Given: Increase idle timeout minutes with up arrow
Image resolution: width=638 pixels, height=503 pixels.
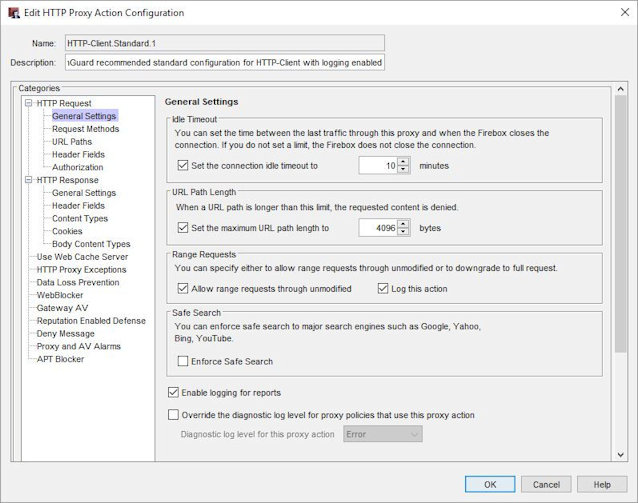Looking at the screenshot, I should point(403,162).
